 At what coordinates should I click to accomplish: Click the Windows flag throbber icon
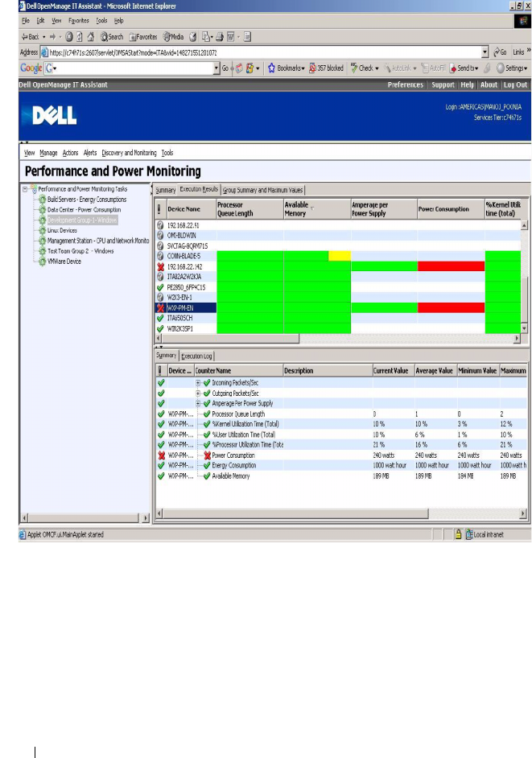pos(523,21)
